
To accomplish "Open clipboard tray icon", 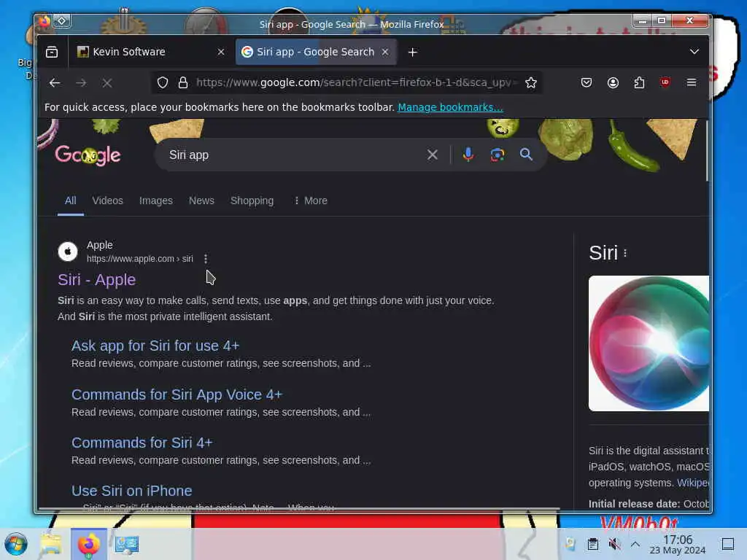I will tap(592, 544).
